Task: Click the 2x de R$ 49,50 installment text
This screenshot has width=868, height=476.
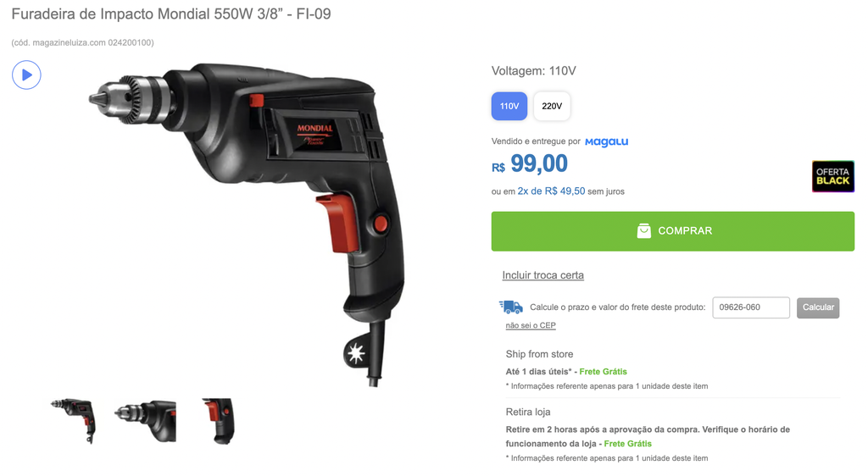Action: 551,191
